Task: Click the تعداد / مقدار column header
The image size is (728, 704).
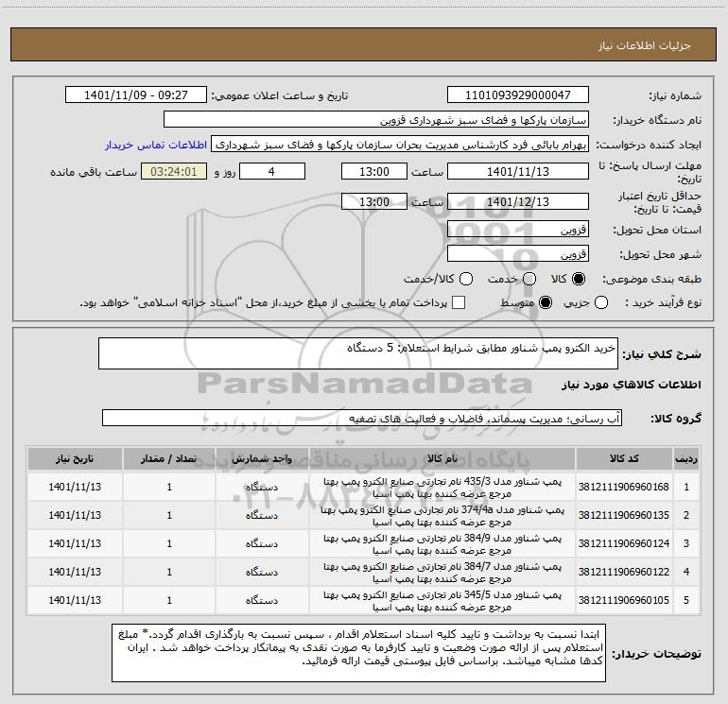Action: (x=169, y=458)
